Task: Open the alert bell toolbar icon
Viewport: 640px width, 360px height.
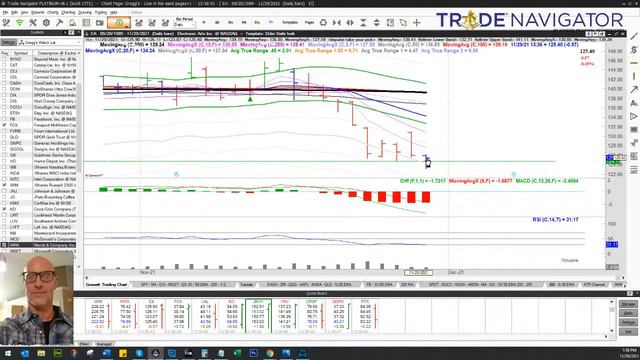Action: pos(72,23)
